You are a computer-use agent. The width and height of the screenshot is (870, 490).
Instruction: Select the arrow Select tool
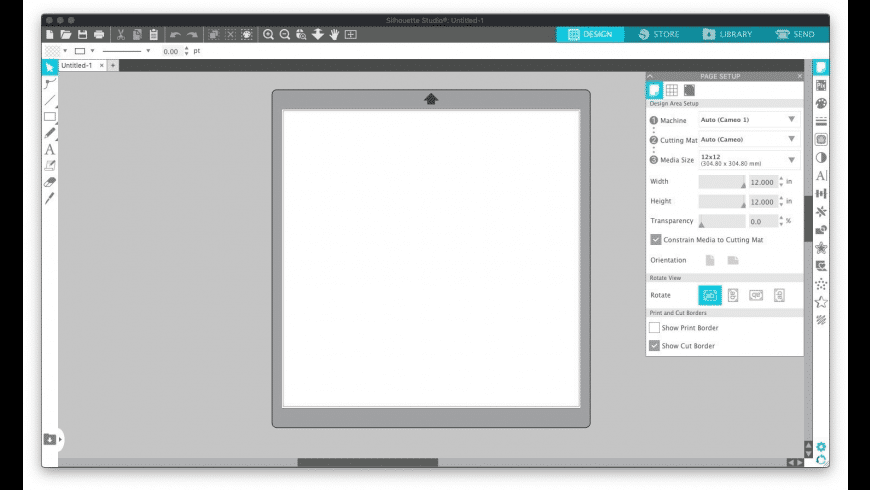[x=50, y=67]
